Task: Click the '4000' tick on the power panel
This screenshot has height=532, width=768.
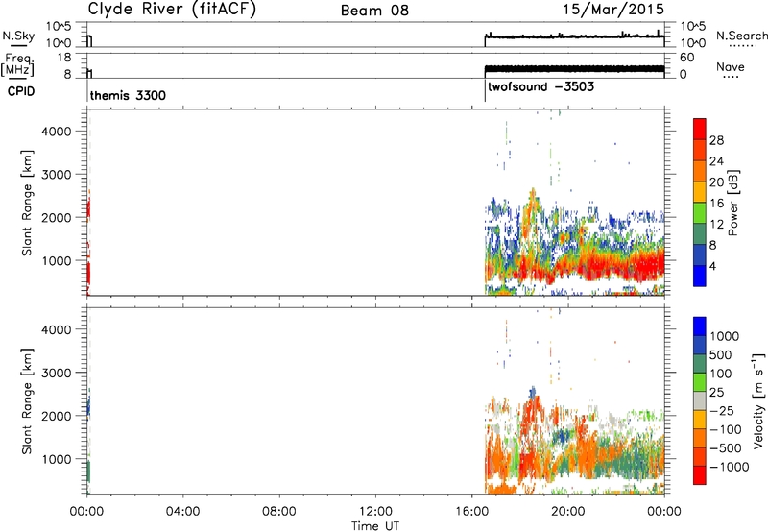Action: pyautogui.click(x=57, y=132)
